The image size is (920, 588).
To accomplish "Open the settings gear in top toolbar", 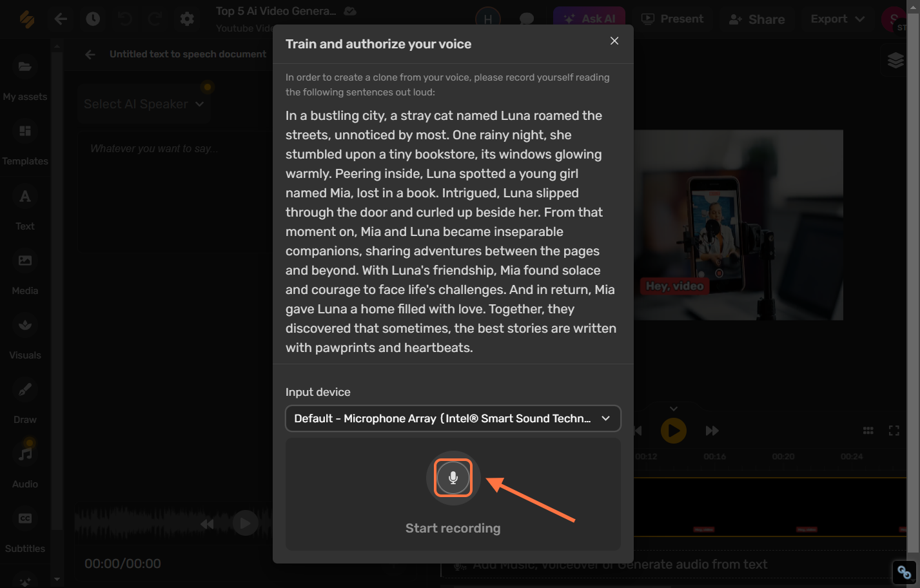I will click(187, 19).
